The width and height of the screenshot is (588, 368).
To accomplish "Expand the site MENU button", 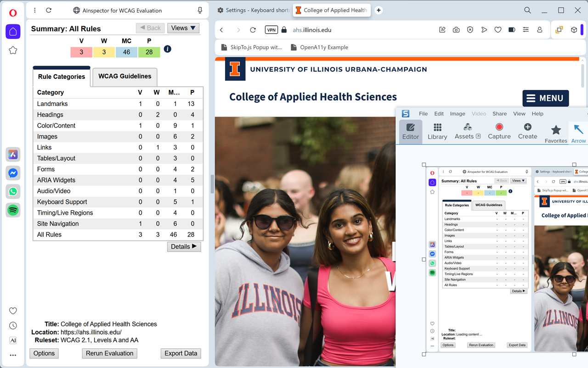I will [545, 98].
